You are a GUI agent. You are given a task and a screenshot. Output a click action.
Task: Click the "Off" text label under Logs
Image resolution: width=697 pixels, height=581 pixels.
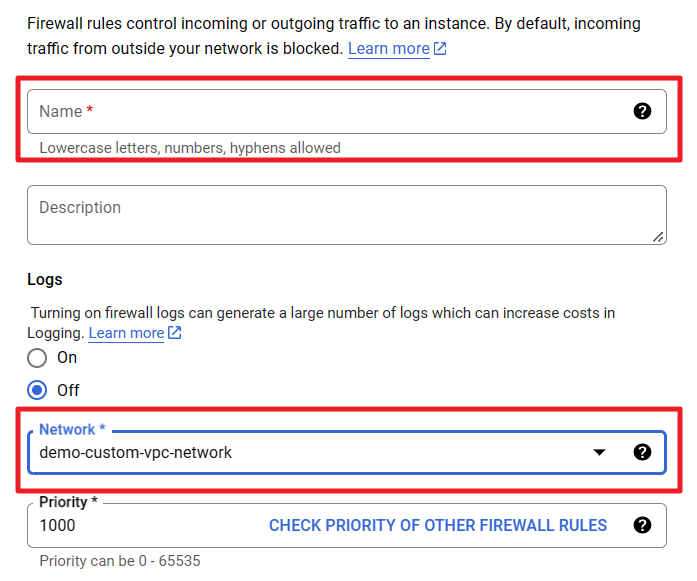point(68,390)
